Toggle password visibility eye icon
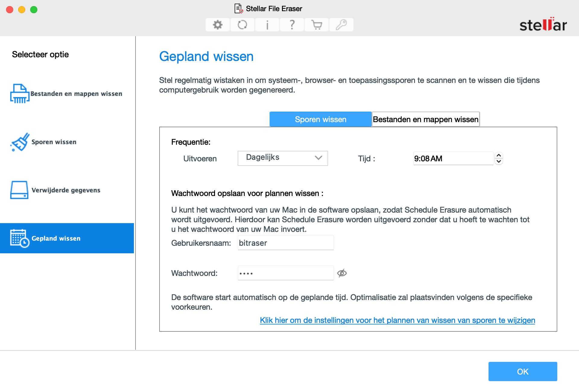 click(x=342, y=273)
